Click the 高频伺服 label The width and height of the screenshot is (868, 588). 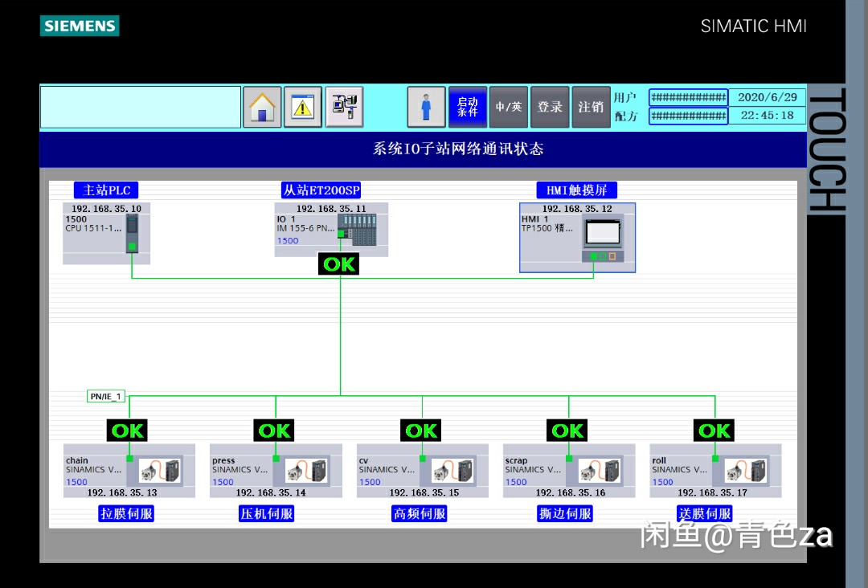(419, 513)
